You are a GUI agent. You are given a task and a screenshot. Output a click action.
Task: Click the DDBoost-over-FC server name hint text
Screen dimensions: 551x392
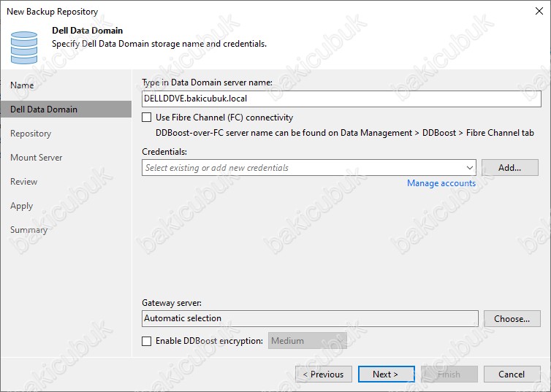(345, 133)
